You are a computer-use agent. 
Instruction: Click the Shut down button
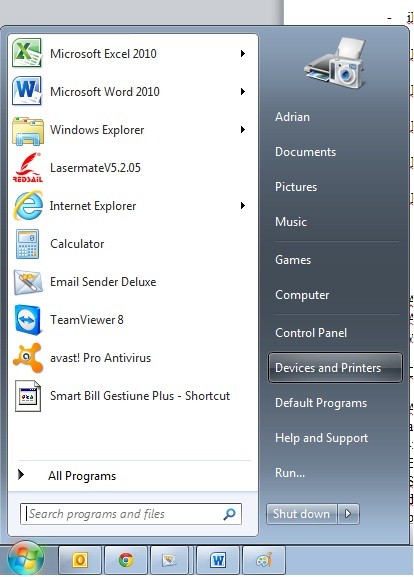[x=301, y=513]
